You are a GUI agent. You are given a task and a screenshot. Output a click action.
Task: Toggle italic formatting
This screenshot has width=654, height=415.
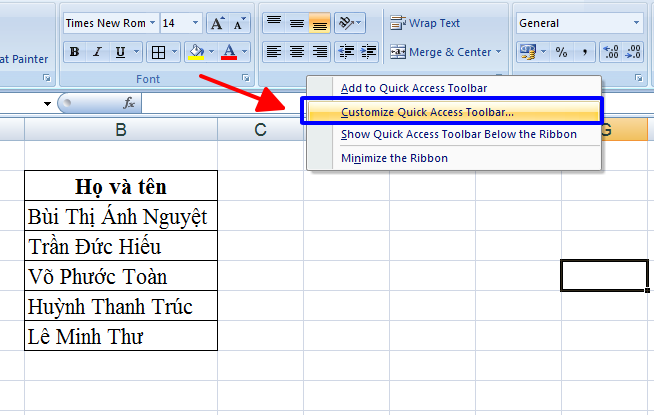[x=98, y=52]
